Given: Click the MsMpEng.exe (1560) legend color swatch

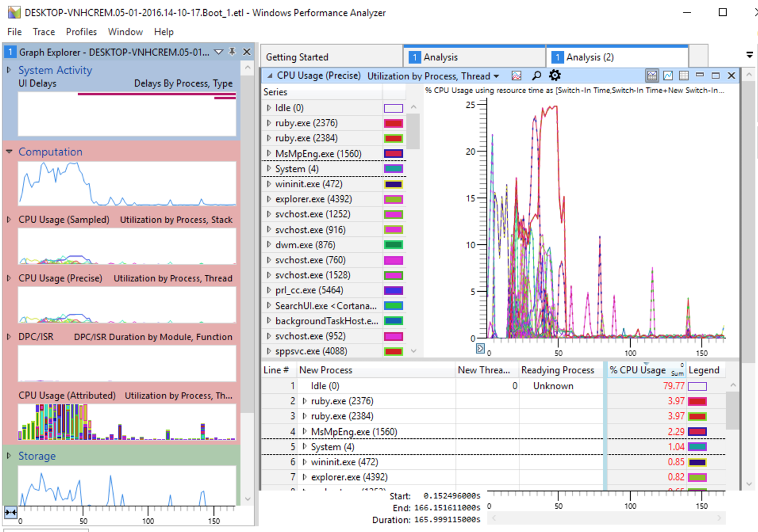Looking at the screenshot, I should click(697, 432).
